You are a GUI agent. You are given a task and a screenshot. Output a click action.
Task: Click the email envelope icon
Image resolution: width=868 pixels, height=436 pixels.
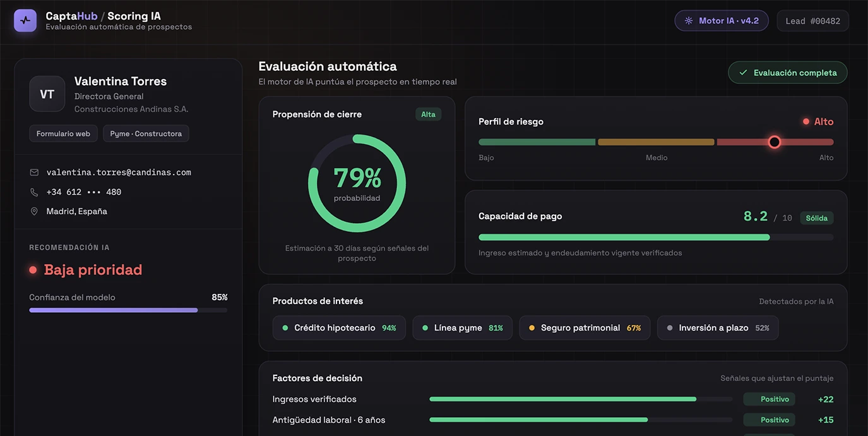click(34, 172)
